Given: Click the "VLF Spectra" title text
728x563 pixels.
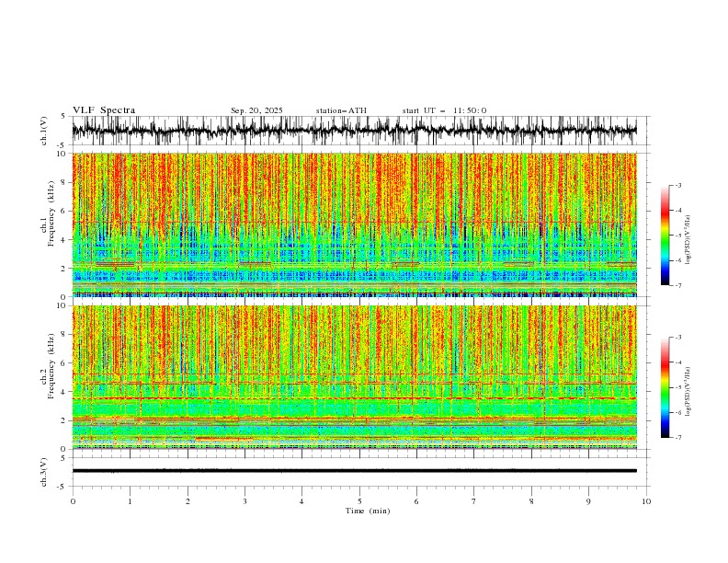Looking at the screenshot, I should point(104,110).
